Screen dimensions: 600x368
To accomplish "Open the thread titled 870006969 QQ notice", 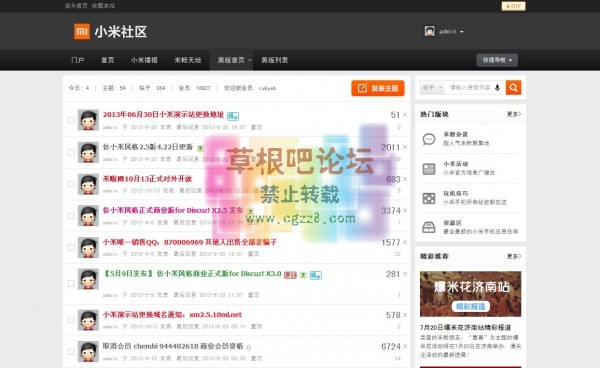I will 190,242.
